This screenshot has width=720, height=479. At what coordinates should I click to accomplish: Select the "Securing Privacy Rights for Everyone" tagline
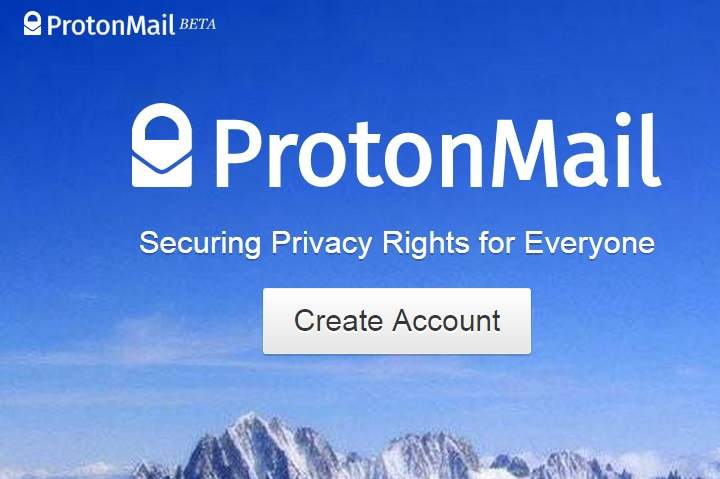(x=397, y=243)
